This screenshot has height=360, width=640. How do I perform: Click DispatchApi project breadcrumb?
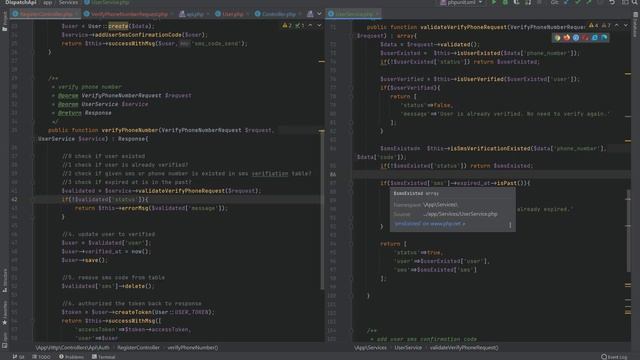20,2
